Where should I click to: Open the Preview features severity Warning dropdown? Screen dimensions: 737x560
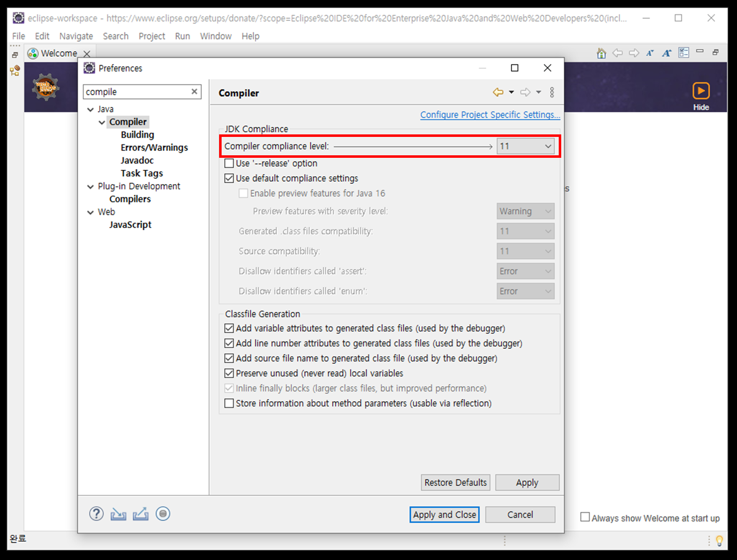click(525, 211)
